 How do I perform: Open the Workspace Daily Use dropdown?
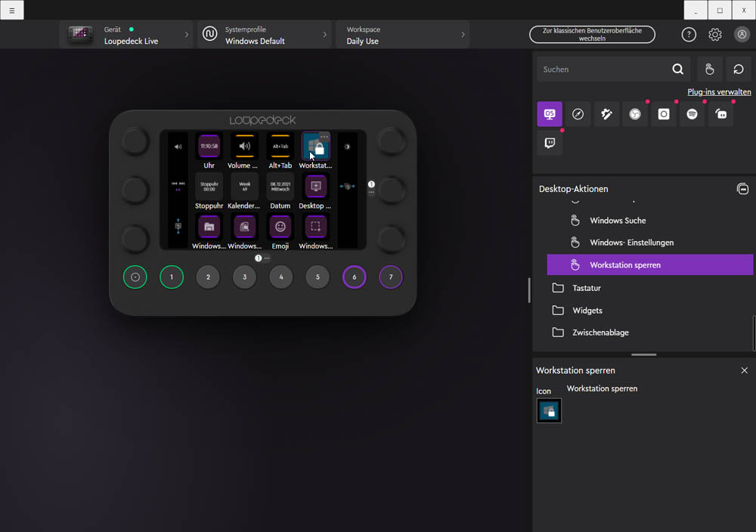pyautogui.click(x=403, y=35)
